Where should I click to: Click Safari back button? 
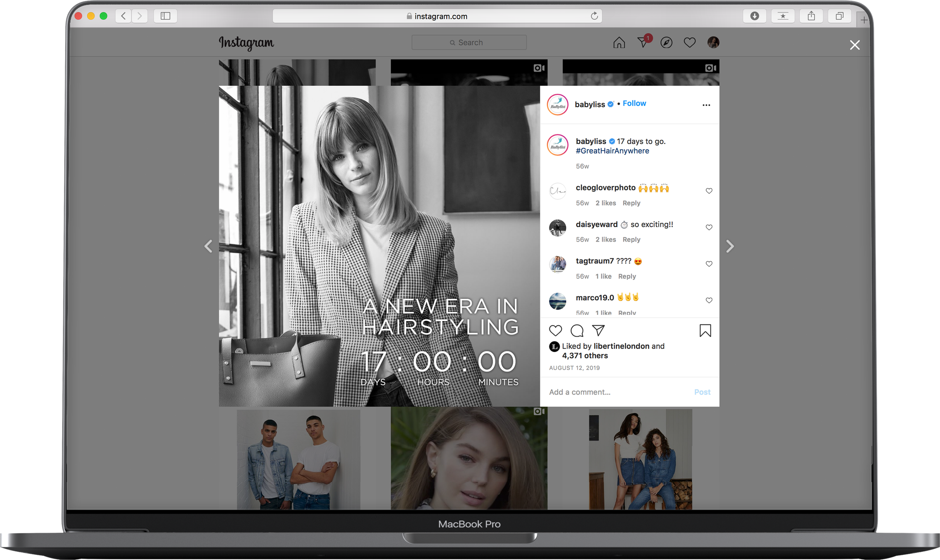click(123, 16)
